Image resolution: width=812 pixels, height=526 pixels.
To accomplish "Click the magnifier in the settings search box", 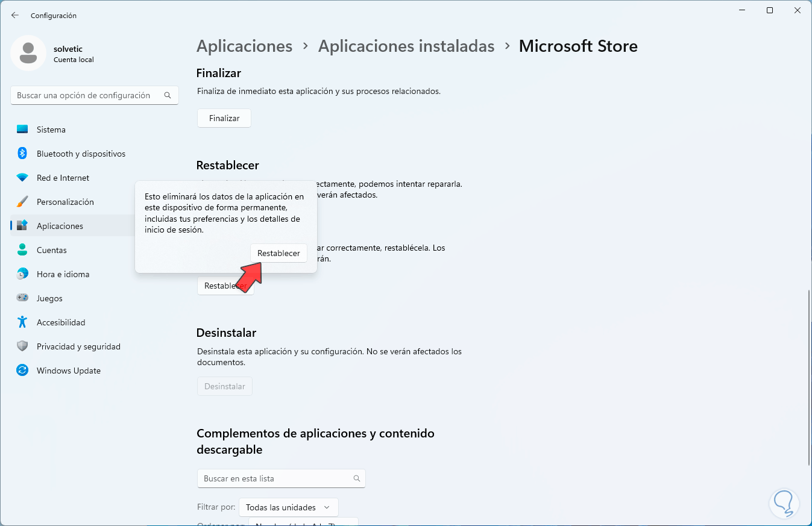I will coord(168,95).
